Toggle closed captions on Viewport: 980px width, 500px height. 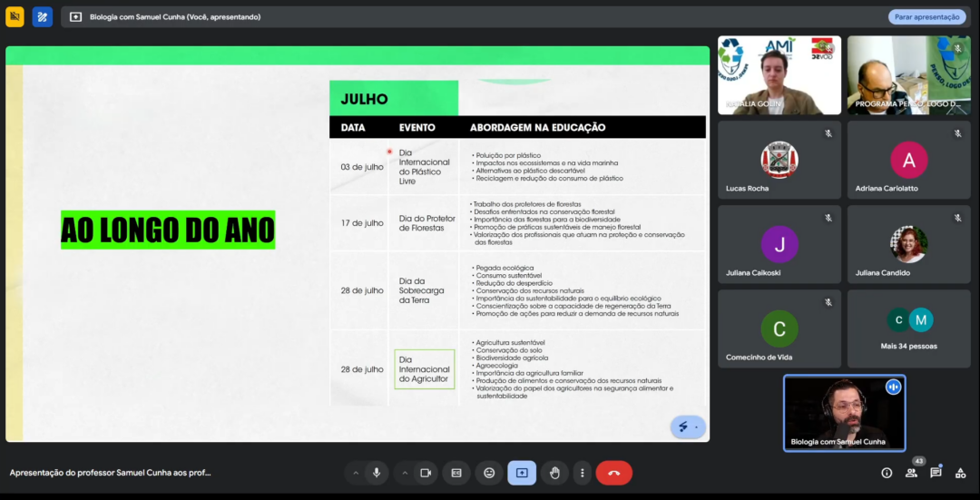point(456,473)
